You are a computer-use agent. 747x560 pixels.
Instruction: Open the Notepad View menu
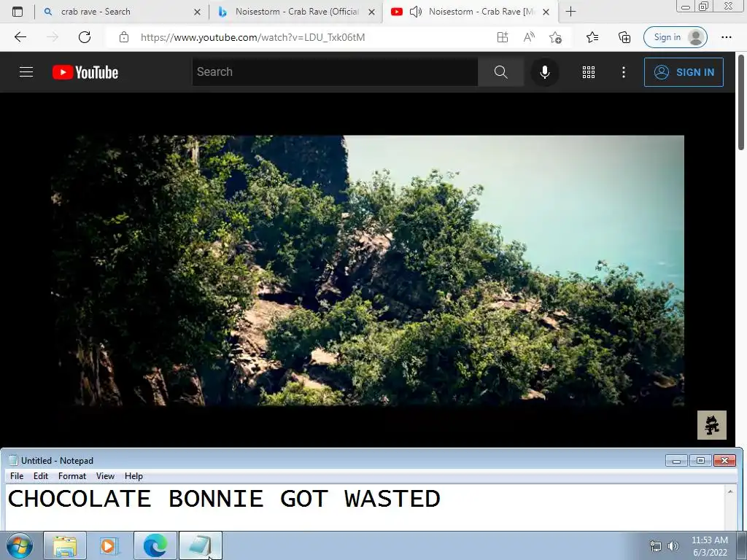coord(105,475)
